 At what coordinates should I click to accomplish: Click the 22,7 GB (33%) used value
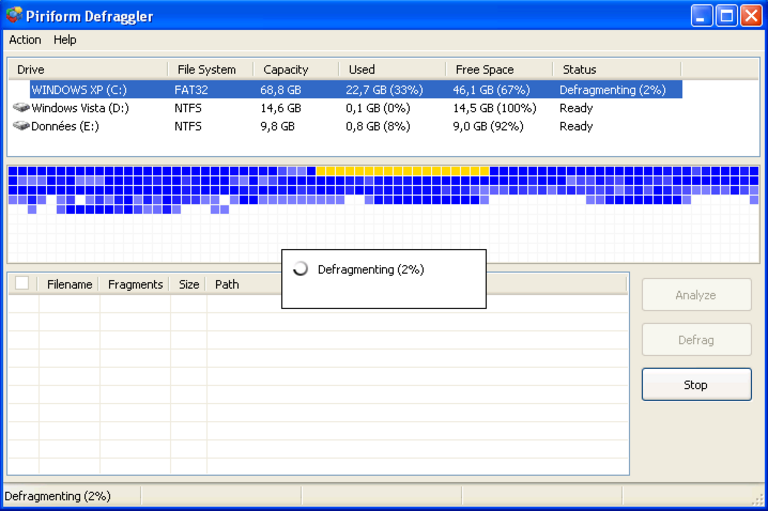(384, 90)
